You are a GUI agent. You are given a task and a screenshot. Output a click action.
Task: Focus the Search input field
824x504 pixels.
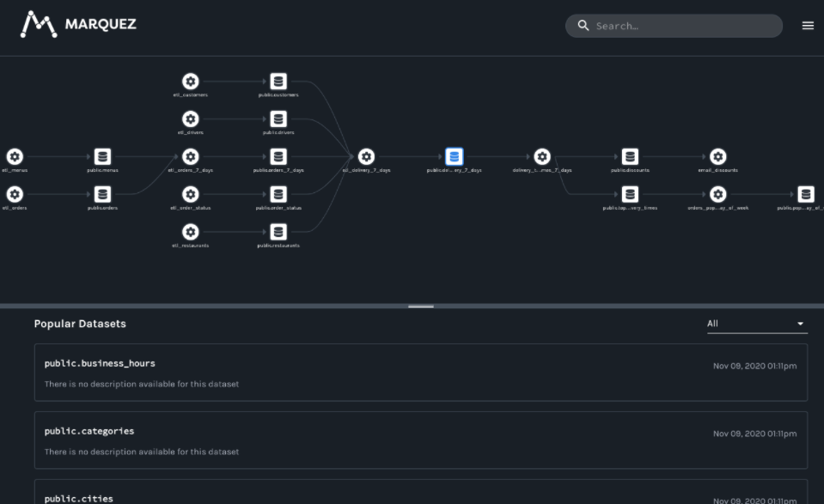coord(674,26)
